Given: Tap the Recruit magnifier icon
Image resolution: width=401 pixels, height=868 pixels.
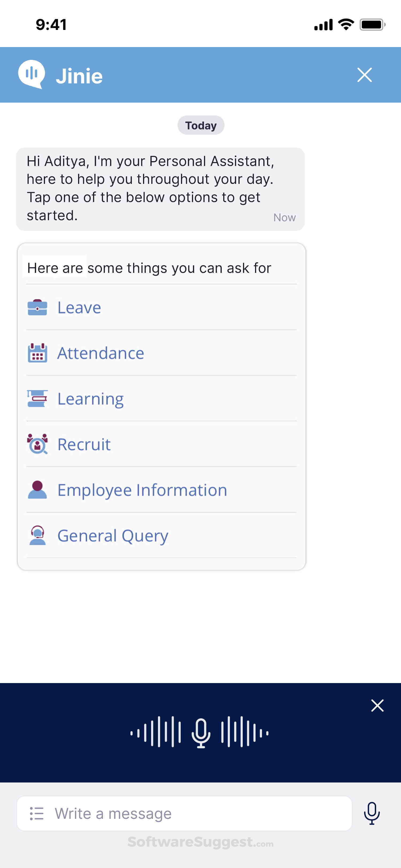Looking at the screenshot, I should pos(37,444).
